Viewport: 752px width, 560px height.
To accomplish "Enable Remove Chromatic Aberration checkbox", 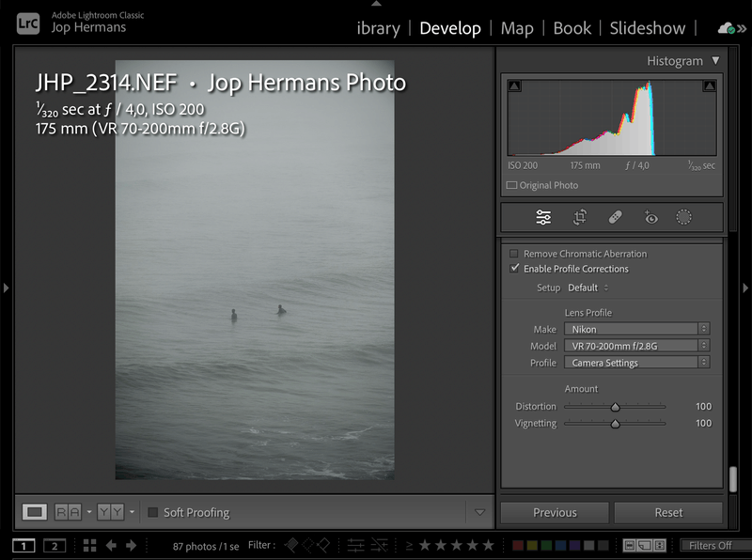I will click(x=514, y=254).
